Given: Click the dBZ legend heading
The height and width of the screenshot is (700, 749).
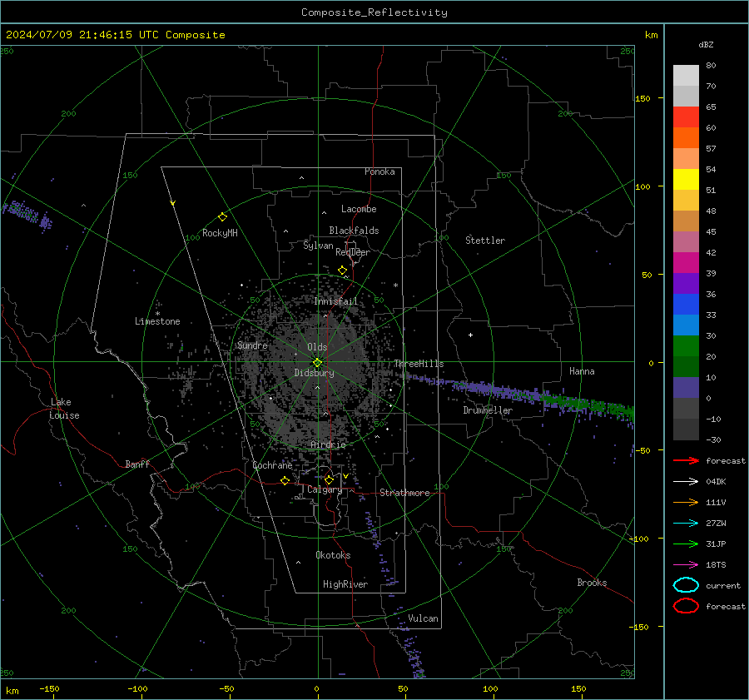Looking at the screenshot, I should (x=706, y=44).
